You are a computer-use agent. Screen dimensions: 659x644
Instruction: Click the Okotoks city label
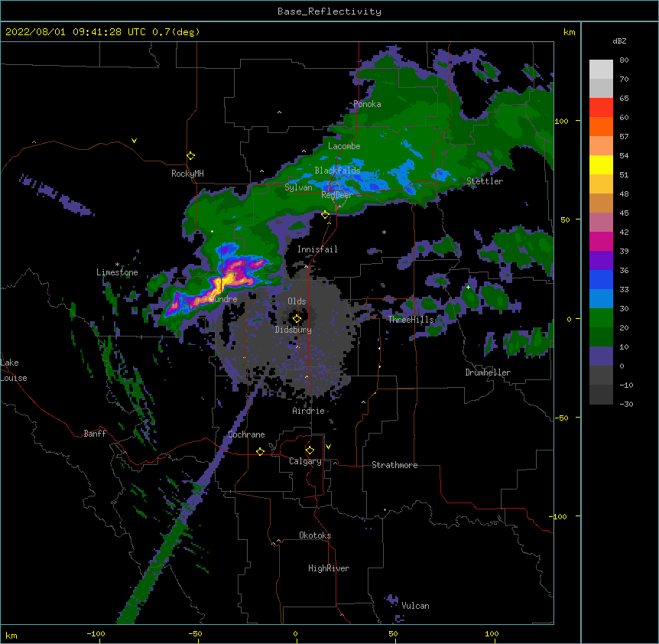tap(315, 535)
